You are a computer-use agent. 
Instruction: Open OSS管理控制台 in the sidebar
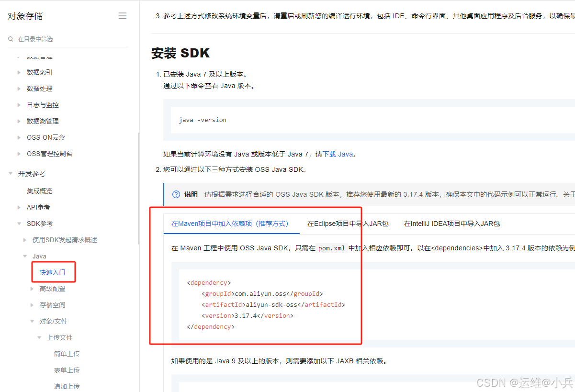click(x=50, y=154)
